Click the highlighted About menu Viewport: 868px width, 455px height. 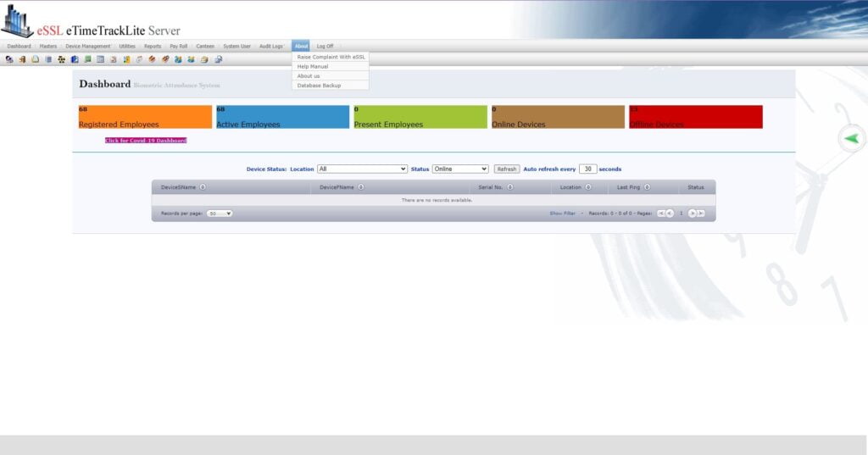coord(301,46)
